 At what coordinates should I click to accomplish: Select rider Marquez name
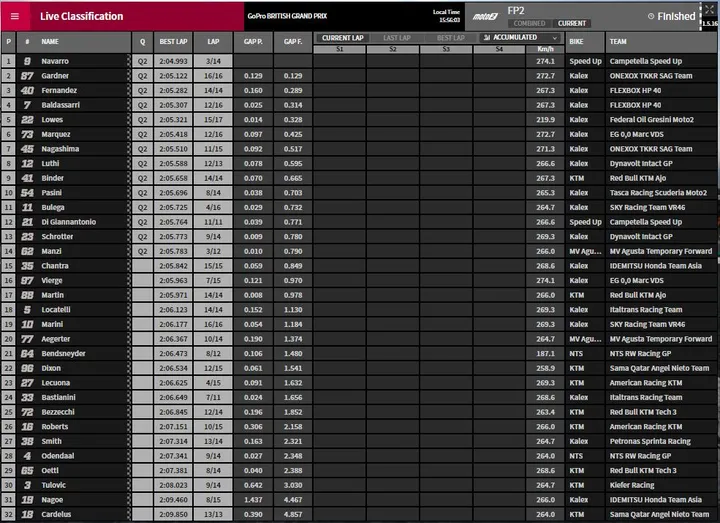pos(56,135)
